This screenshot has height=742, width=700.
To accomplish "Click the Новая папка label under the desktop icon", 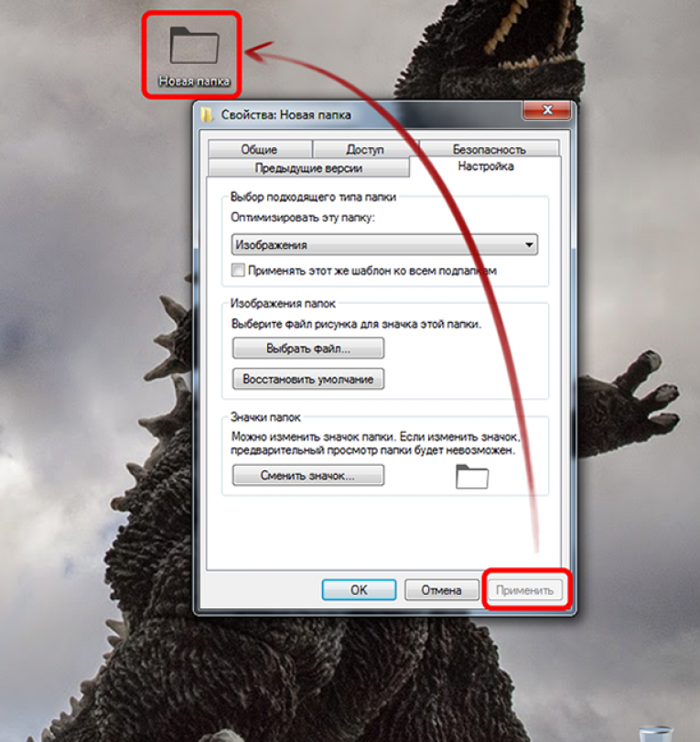I will tap(195, 81).
